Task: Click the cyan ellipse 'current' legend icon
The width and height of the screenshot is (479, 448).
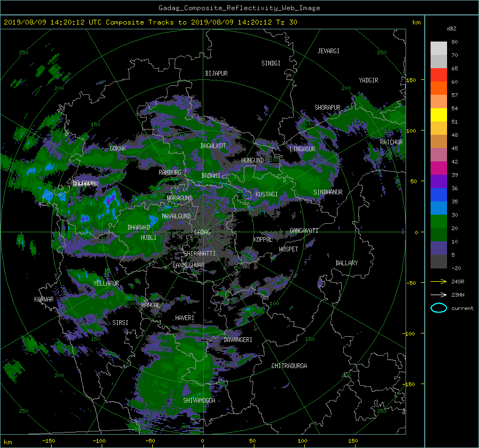Action: [439, 308]
